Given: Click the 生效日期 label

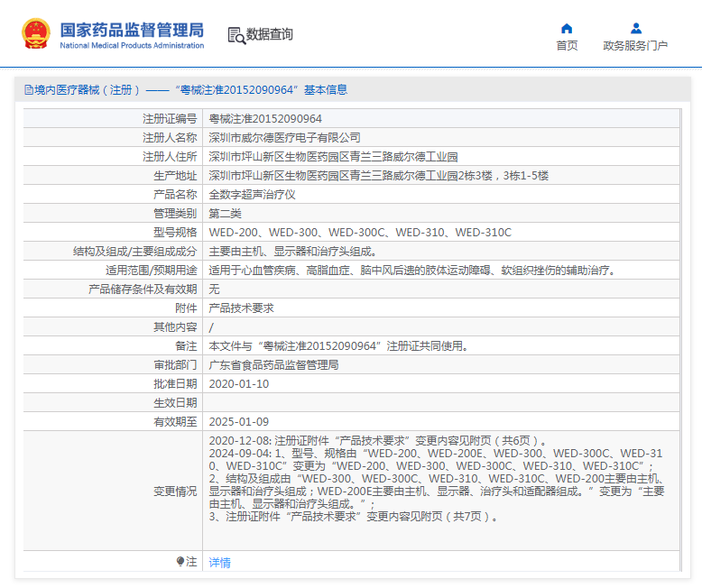Looking at the screenshot, I should click(x=175, y=403).
